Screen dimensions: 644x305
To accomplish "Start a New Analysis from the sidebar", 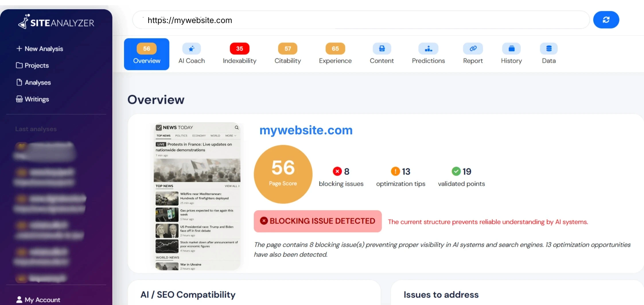I will (40, 49).
